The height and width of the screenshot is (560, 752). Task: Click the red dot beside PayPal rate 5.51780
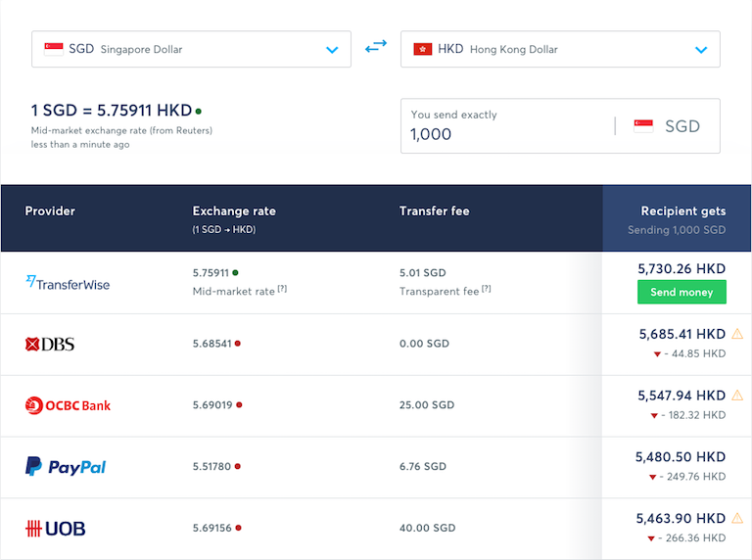237,466
